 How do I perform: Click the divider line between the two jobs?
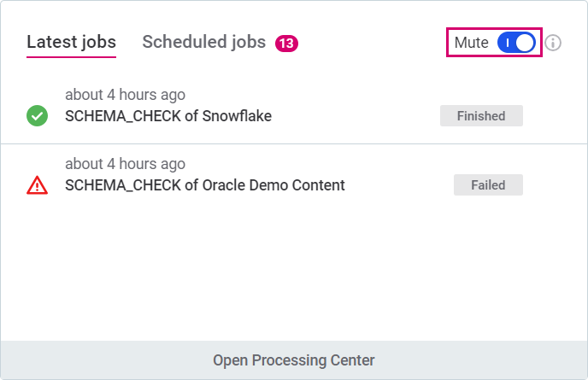294,143
